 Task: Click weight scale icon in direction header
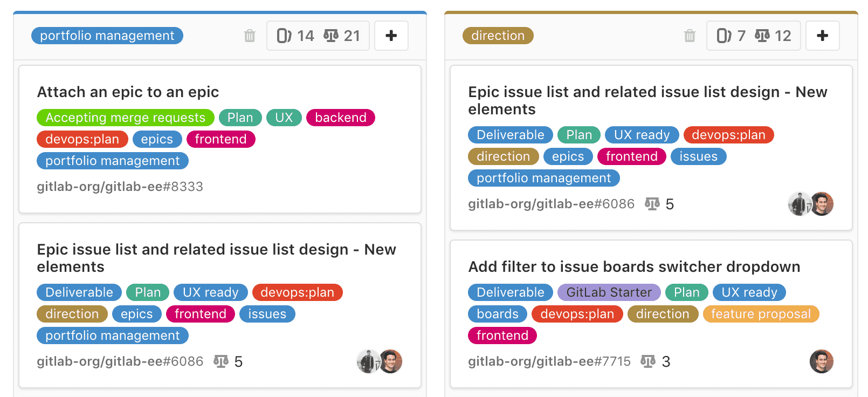click(762, 36)
